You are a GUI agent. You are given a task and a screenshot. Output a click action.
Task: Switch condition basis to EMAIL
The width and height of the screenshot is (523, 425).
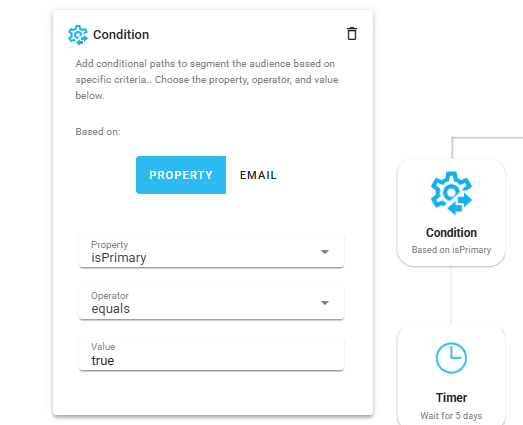tap(258, 175)
